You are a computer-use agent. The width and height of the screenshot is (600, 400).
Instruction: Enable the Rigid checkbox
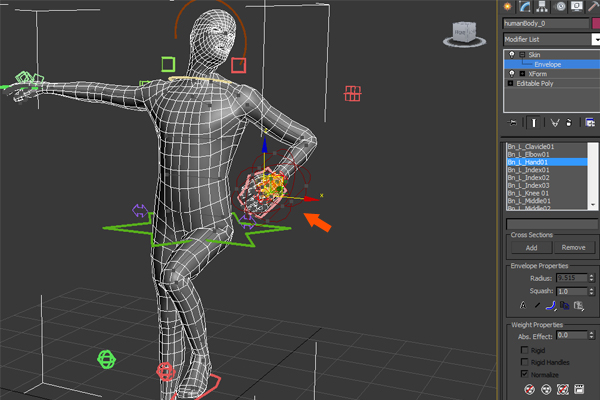pyautogui.click(x=524, y=350)
